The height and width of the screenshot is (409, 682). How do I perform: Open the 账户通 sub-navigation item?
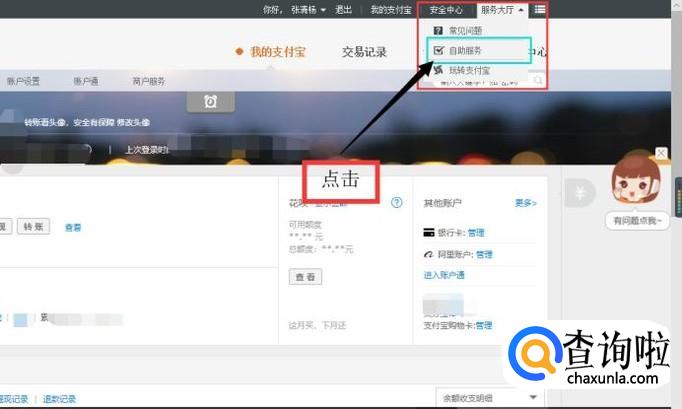[x=86, y=81]
